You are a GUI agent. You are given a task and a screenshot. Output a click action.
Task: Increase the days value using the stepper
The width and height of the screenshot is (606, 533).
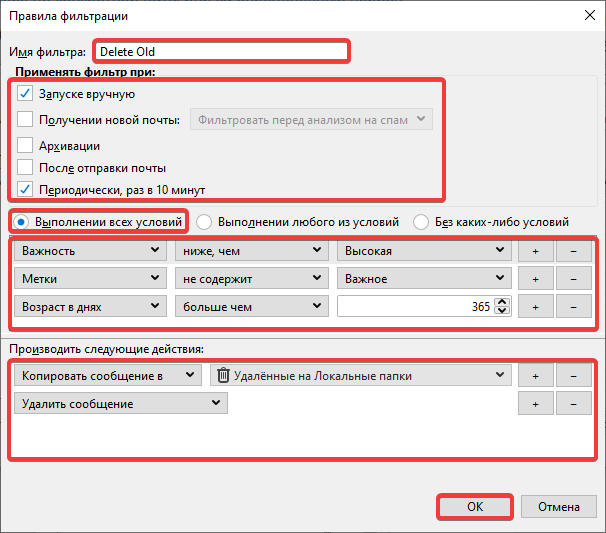pyautogui.click(x=502, y=302)
